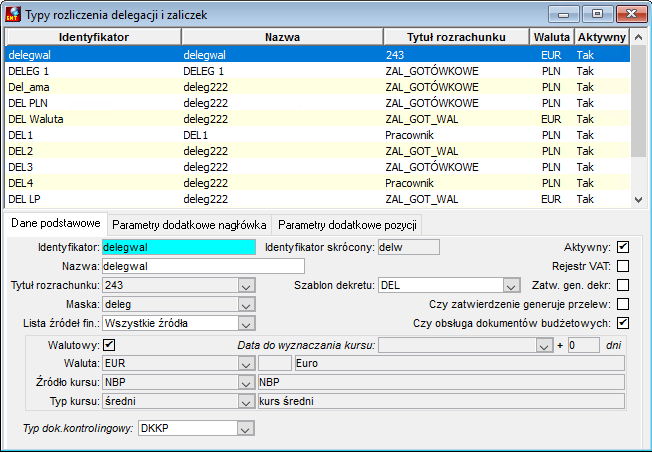
Task: Expand the Szablon dekretu combo box
Action: tap(511, 285)
